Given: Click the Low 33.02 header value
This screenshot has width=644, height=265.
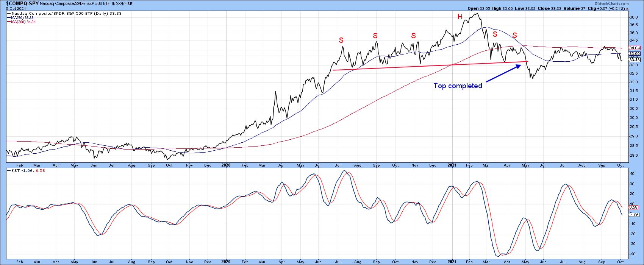Looking at the screenshot, I should (525, 8).
